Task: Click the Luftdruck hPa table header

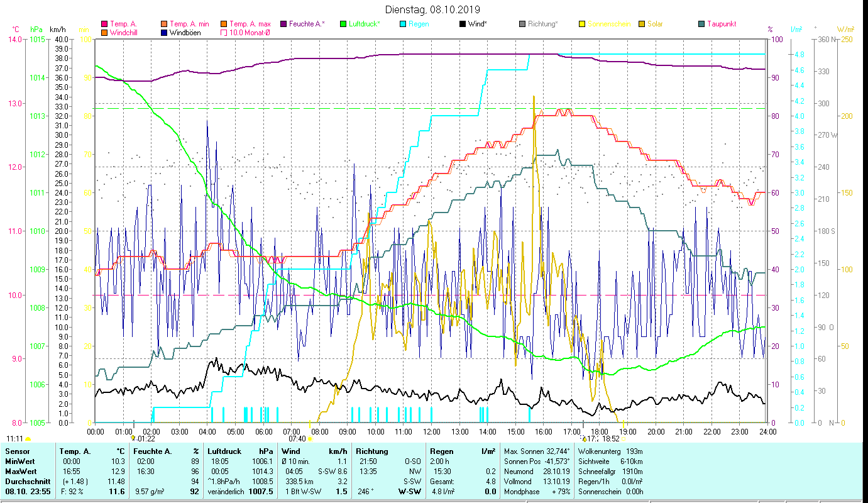Action: pos(240,451)
